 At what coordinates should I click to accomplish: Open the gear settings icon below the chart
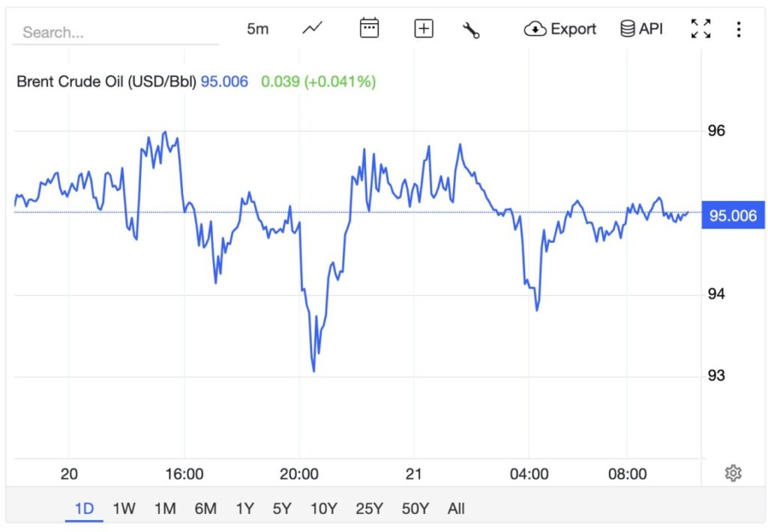733,473
